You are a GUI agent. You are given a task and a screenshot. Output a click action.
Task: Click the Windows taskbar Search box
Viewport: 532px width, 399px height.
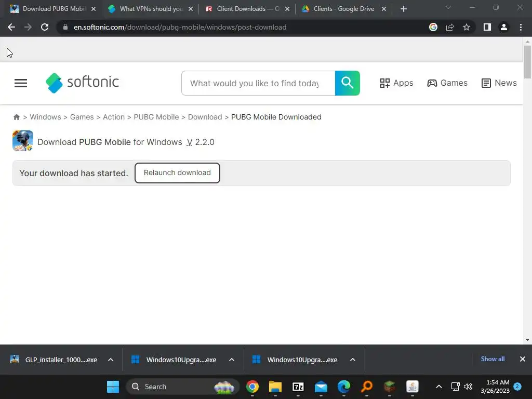click(182, 387)
